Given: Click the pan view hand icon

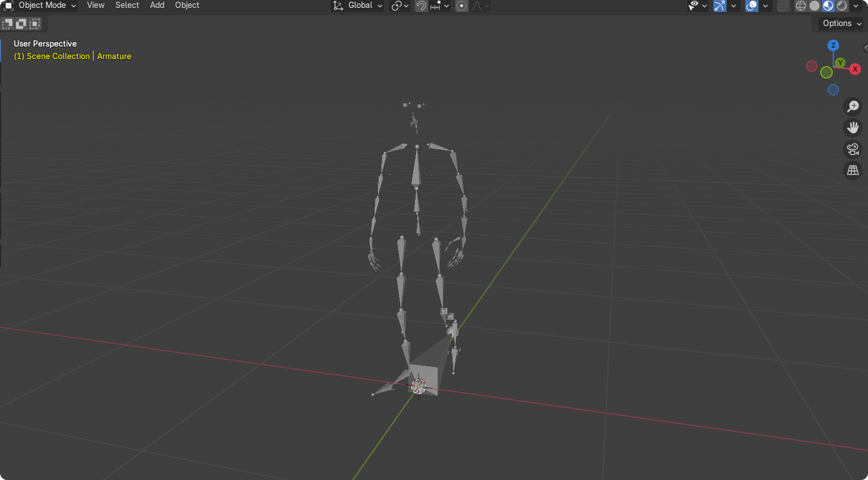Looking at the screenshot, I should (853, 128).
